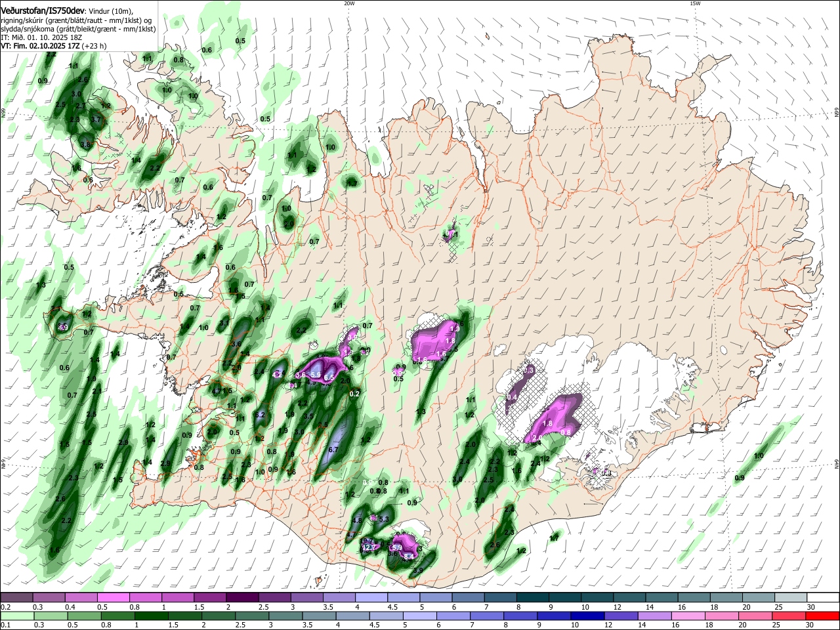This screenshot has height=630, width=840.
Task: Click the 'VT: Fim. 02.10.2025 17Z (+23 h)' line
Action: pos(54,46)
